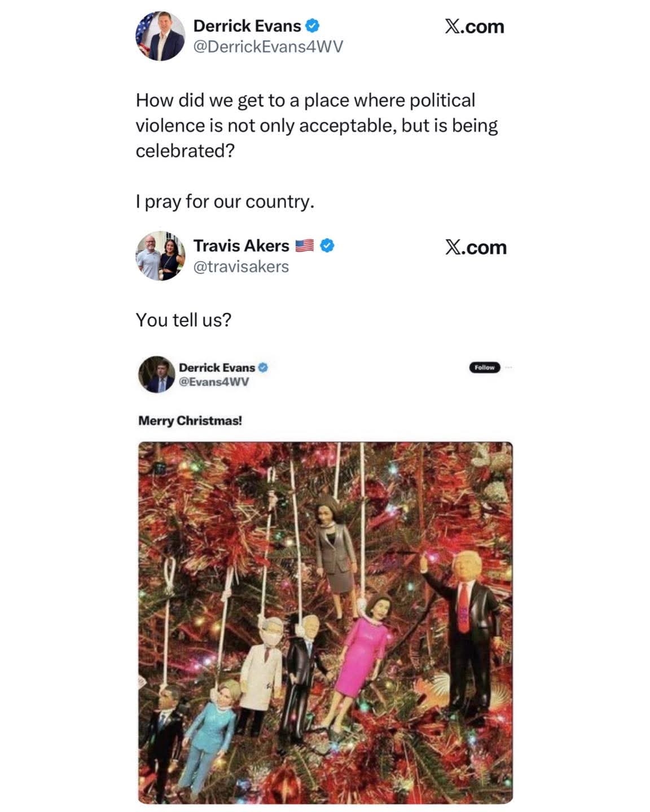Open the @Evans4WV handle in quoted tweet
Screen dimensions: 650x812
tap(214, 382)
